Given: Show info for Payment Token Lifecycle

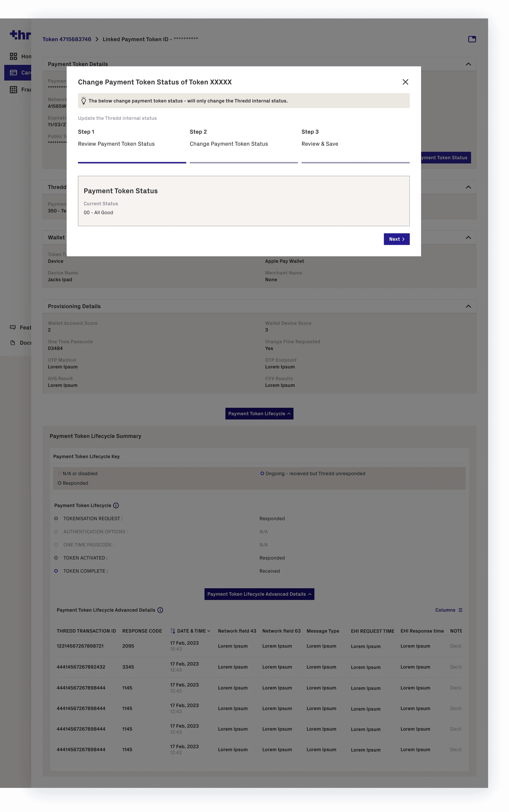Looking at the screenshot, I should (116, 505).
